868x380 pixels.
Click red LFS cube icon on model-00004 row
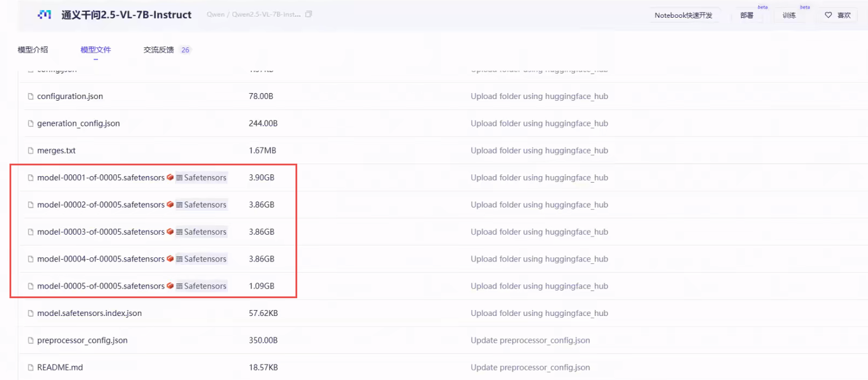170,258
